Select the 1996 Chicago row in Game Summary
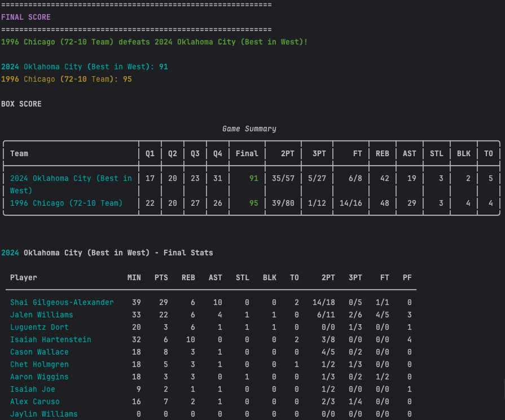Screen dimensions: 505x420 click(x=67, y=203)
